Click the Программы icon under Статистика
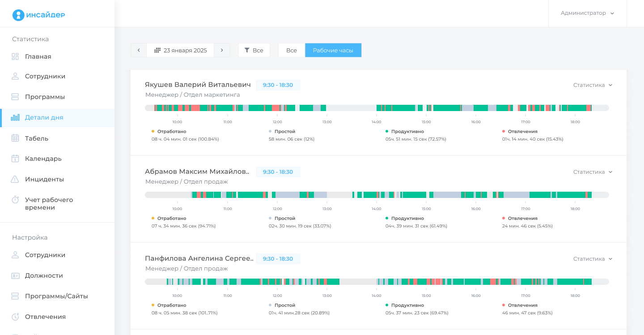Image resolution: width=644 pixels, height=335 pixels. click(x=15, y=97)
